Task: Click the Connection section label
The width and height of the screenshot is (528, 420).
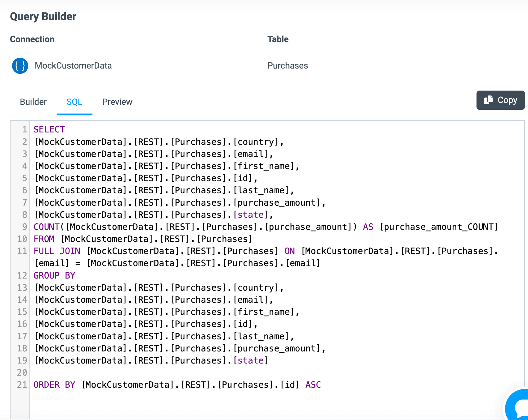Action: [x=32, y=39]
